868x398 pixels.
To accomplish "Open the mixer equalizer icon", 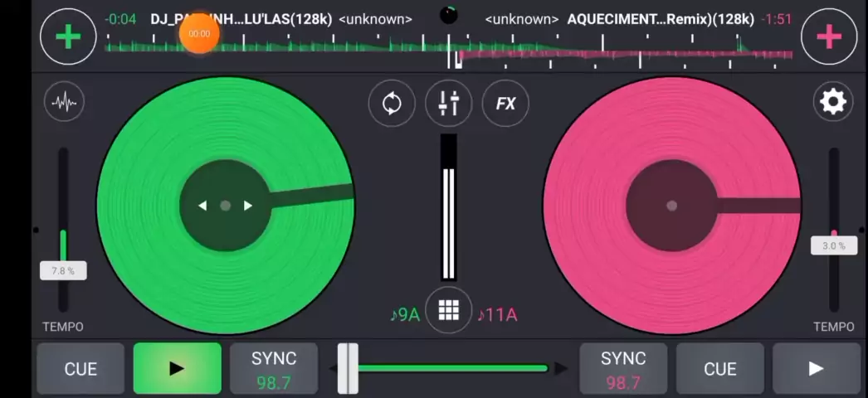I will click(x=448, y=104).
